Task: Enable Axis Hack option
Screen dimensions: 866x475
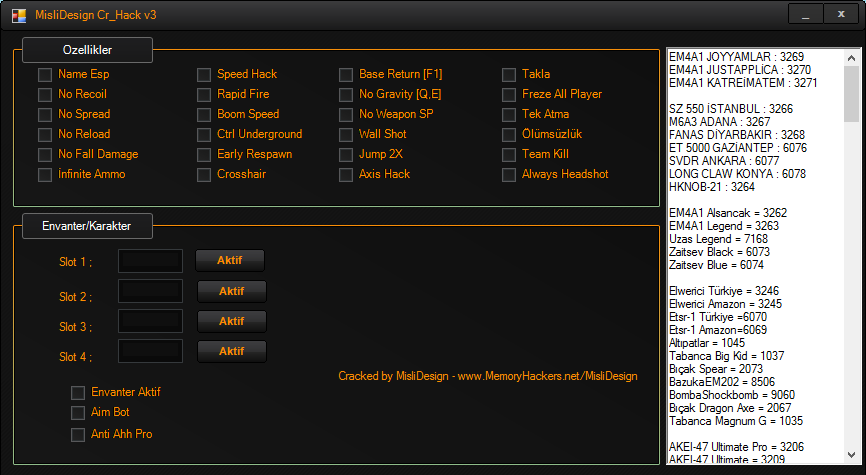Action: pyautogui.click(x=346, y=175)
